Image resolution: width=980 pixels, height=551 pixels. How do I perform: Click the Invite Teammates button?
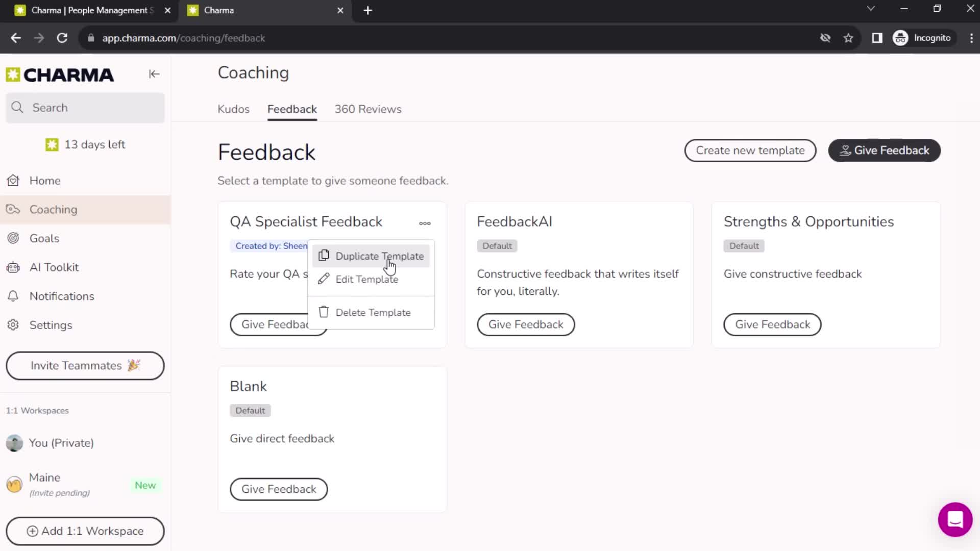point(85,365)
